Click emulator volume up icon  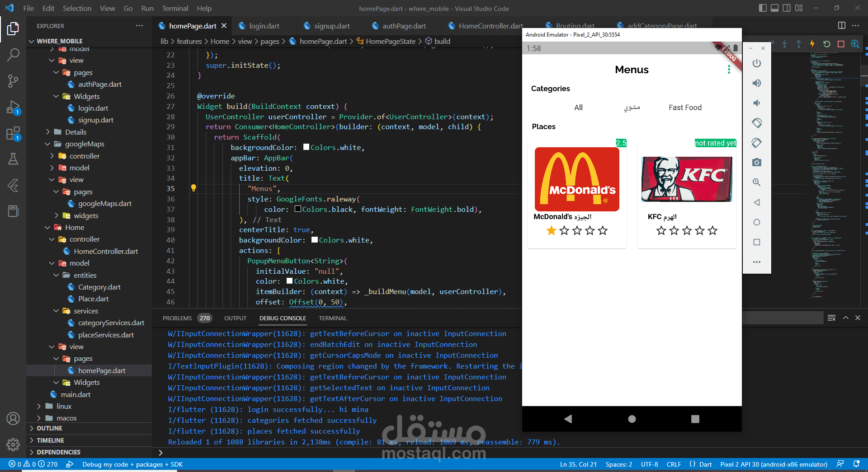(757, 83)
